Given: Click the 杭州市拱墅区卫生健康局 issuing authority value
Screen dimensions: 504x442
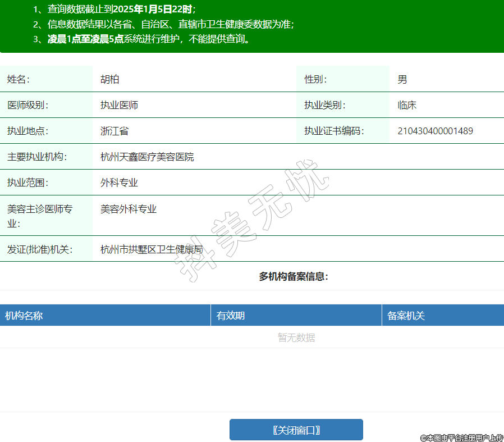Looking at the screenshot, I should 151,250.
